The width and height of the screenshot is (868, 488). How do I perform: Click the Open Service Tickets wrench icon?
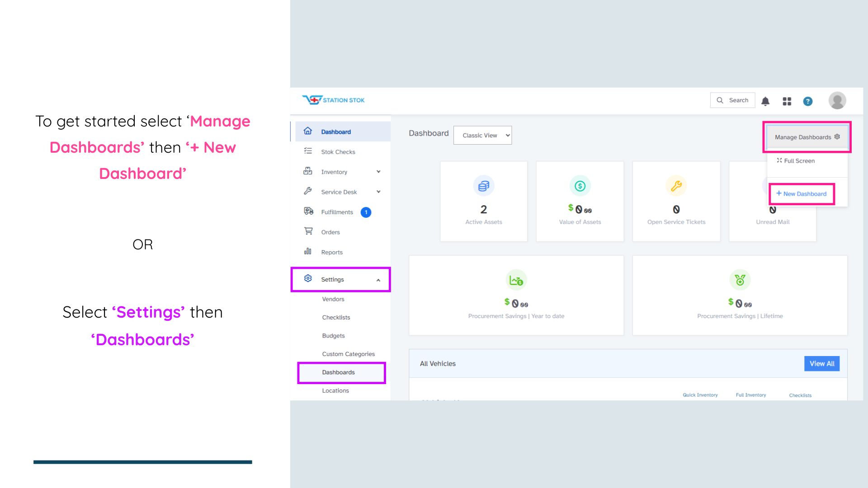676,186
